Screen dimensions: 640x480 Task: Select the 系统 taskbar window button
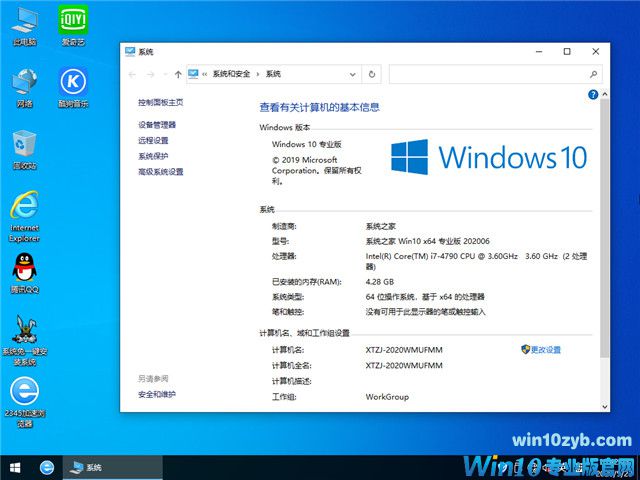113,467
